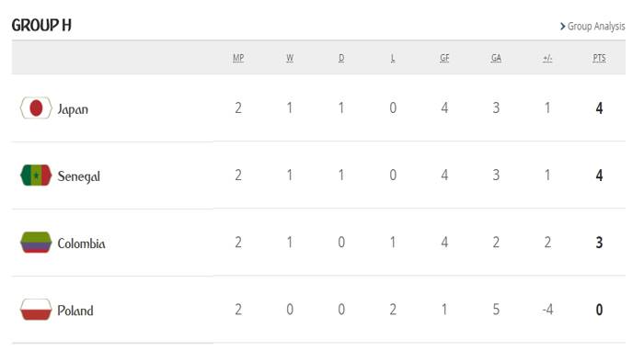
Task: Select the Colombia team name
Action: (x=81, y=243)
